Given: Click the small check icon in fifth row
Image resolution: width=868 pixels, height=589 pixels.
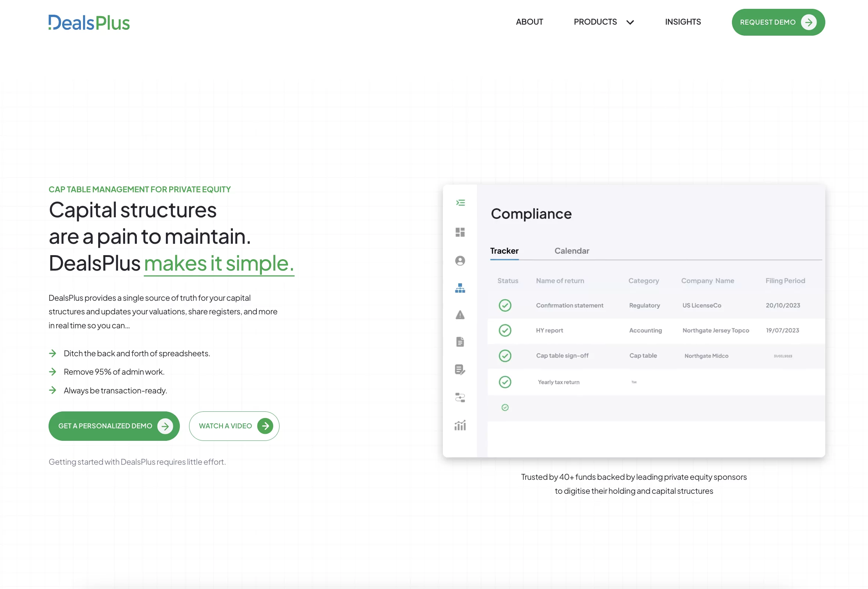Looking at the screenshot, I should (505, 408).
